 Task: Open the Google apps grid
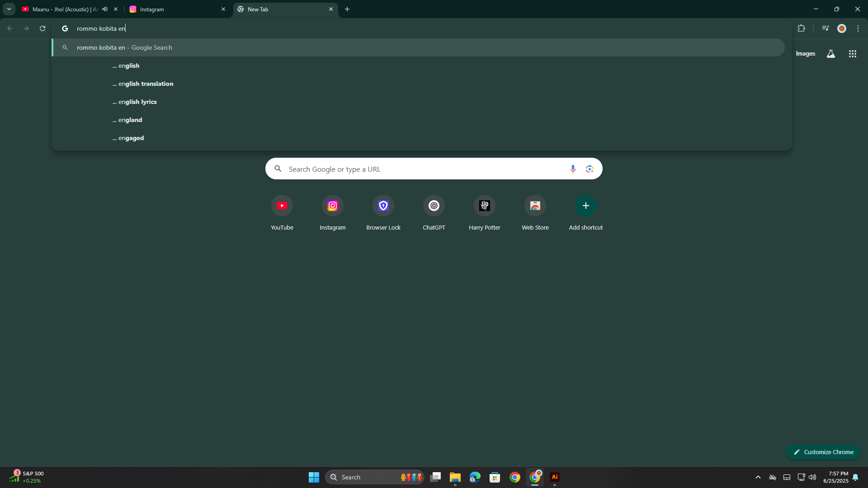coord(853,54)
